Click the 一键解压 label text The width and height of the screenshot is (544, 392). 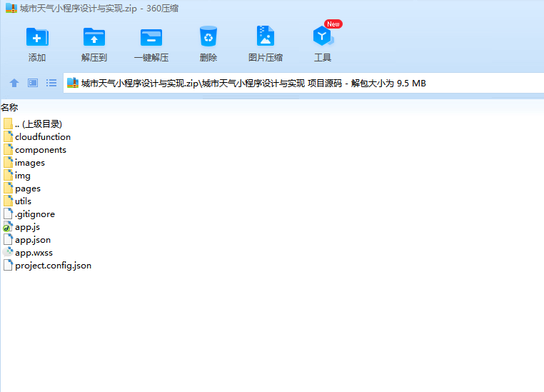[151, 58]
